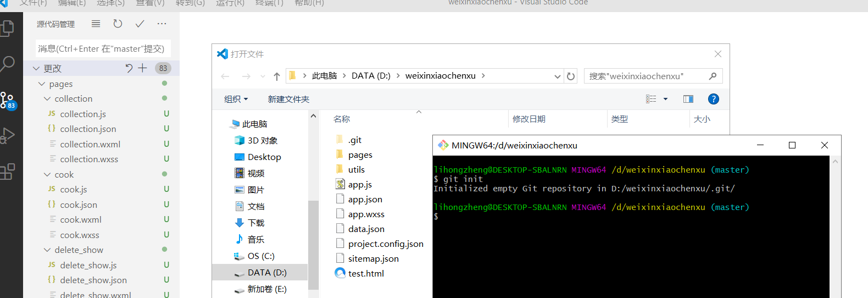Collapse the collection folder in changes

47,98
